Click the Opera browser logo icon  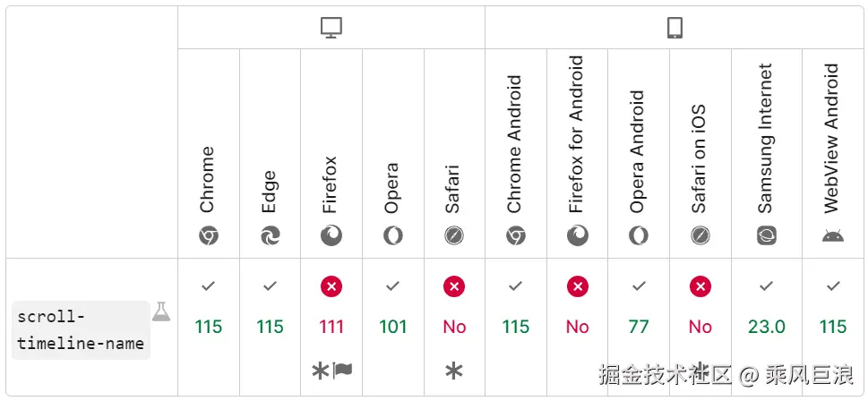(x=392, y=236)
